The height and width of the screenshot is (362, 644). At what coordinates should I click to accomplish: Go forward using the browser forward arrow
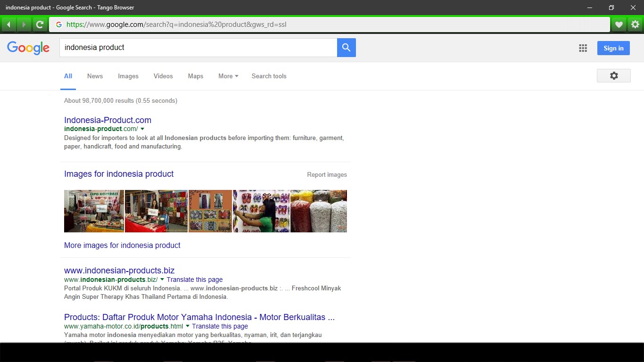[x=24, y=25]
